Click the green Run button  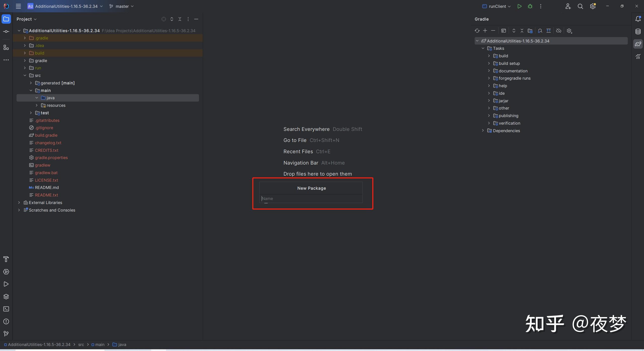point(519,6)
